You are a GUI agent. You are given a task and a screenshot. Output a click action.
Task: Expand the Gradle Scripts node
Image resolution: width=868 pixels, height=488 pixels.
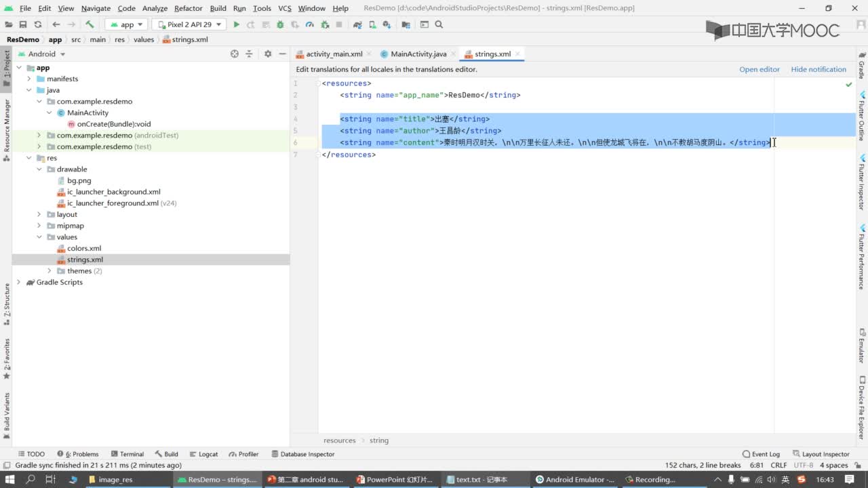tap(19, 282)
